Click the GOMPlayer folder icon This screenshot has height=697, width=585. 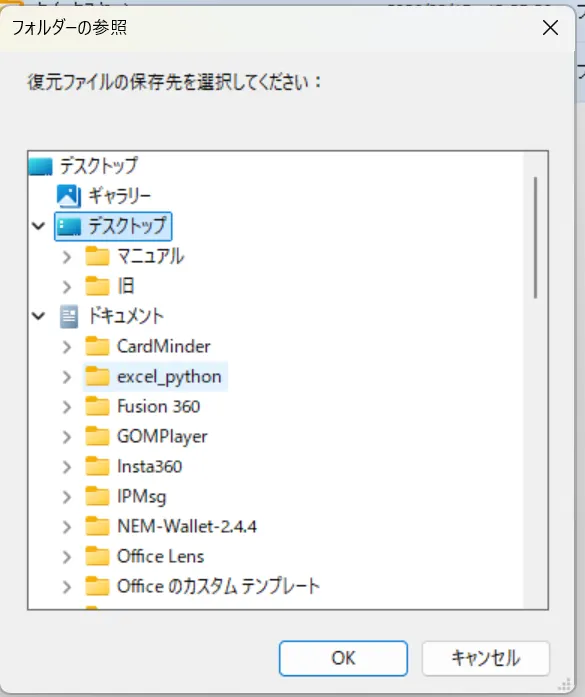97,436
